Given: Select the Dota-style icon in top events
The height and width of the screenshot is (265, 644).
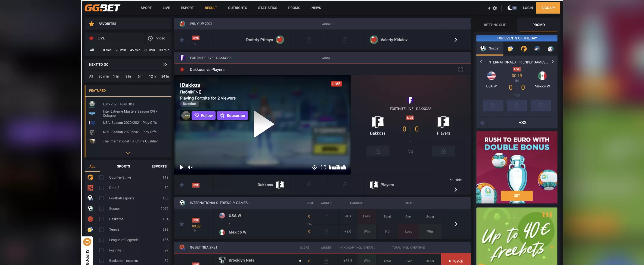Looking at the screenshot, I should pyautogui.click(x=537, y=49).
